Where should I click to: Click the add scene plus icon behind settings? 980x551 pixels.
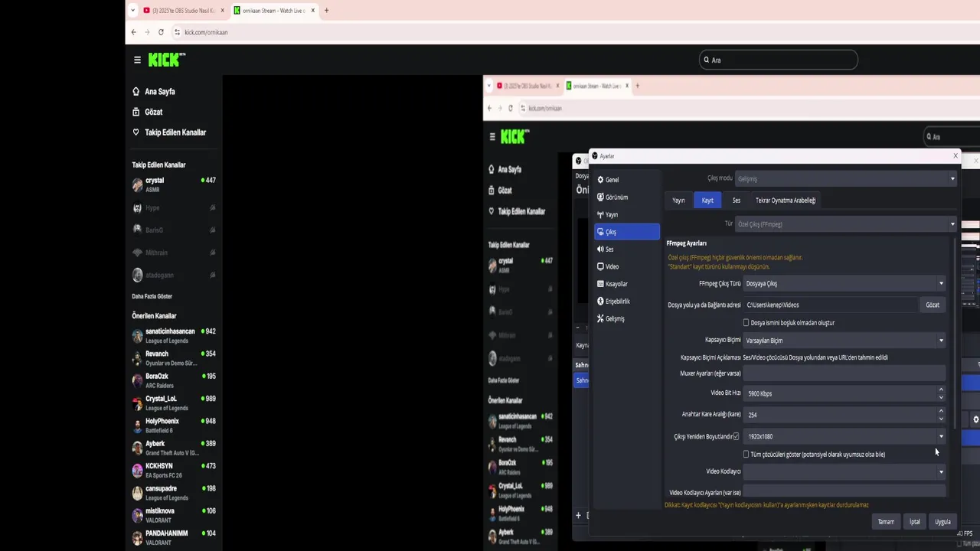pyautogui.click(x=578, y=515)
